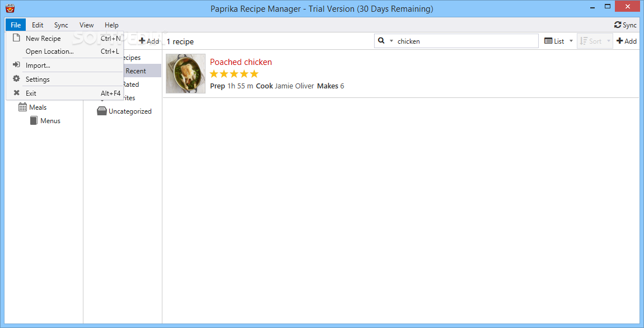
Task: Click the Menus book icon
Action: click(x=34, y=121)
